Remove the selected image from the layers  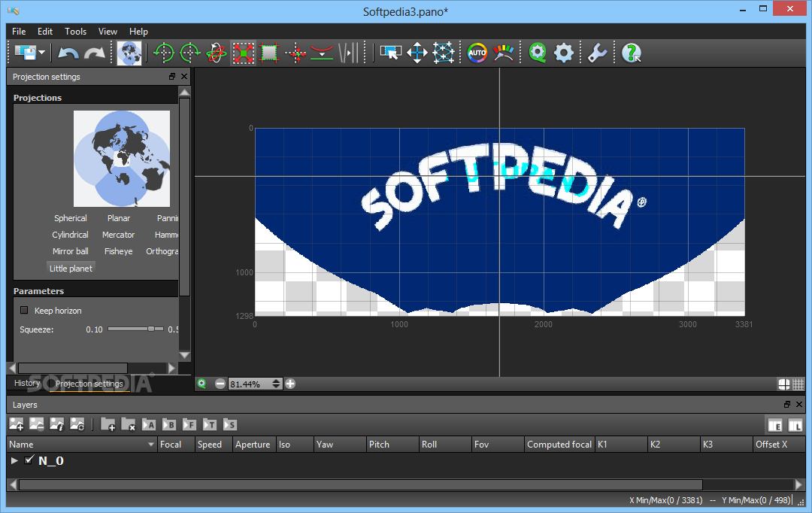[36, 424]
